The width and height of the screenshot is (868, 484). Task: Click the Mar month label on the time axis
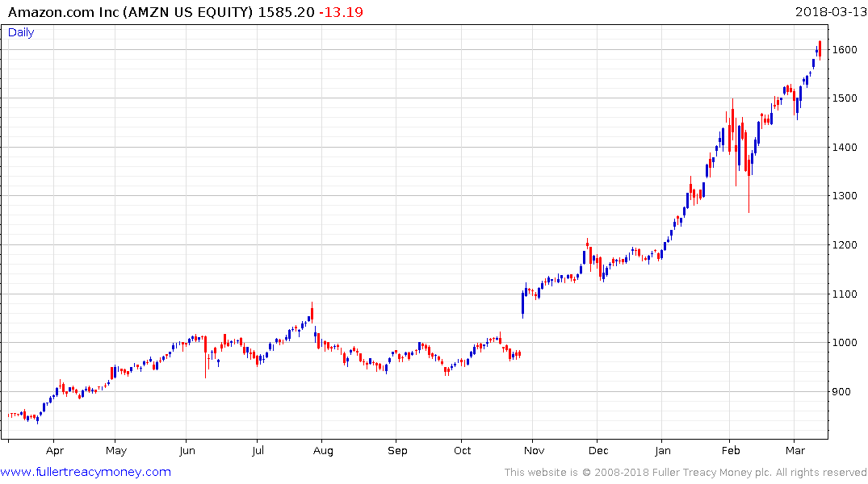coord(795,451)
